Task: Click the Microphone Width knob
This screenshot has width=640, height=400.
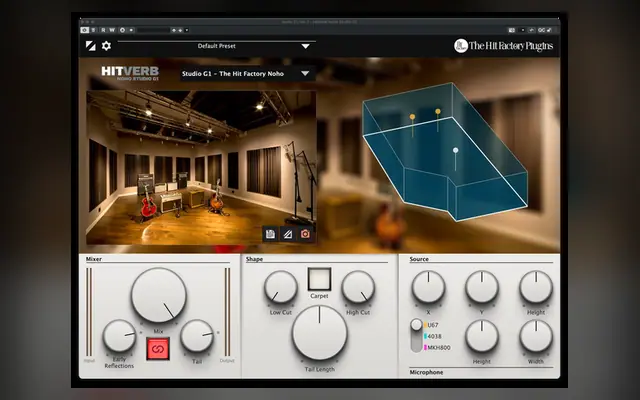Action: pyautogui.click(x=536, y=336)
